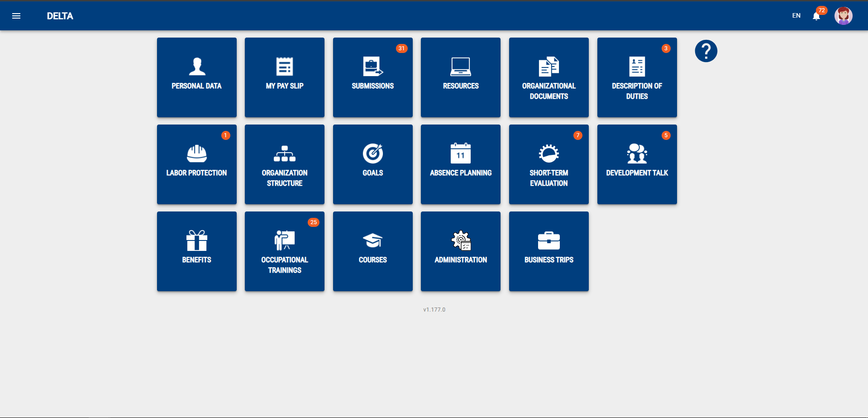This screenshot has width=868, height=418.
Task: Open the user avatar profile menu
Action: pyautogui.click(x=844, y=16)
